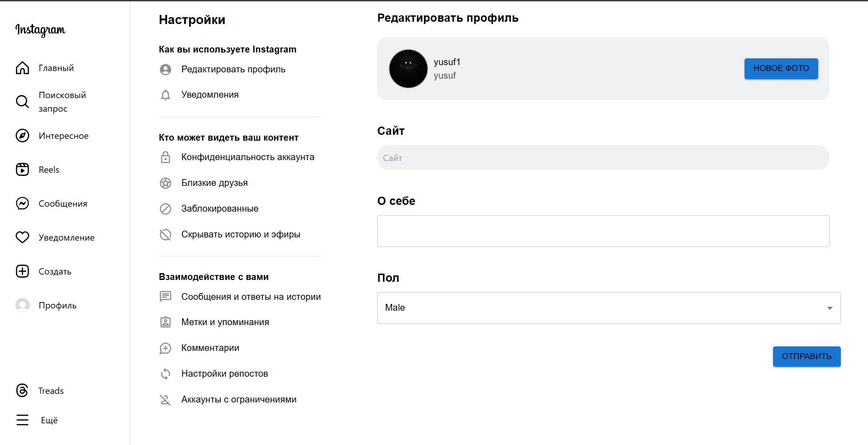The width and height of the screenshot is (868, 445).
Task: Click the gender dropdown arrow
Action: [830, 308]
